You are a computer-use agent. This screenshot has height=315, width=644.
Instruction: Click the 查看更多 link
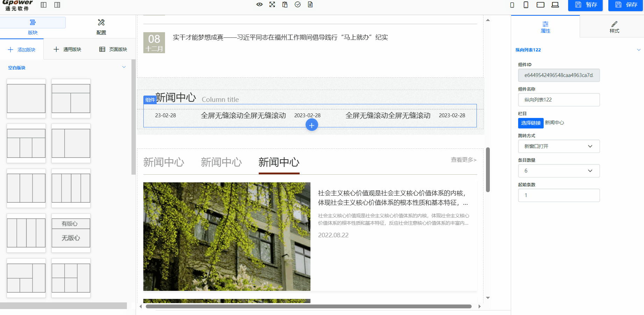(464, 160)
